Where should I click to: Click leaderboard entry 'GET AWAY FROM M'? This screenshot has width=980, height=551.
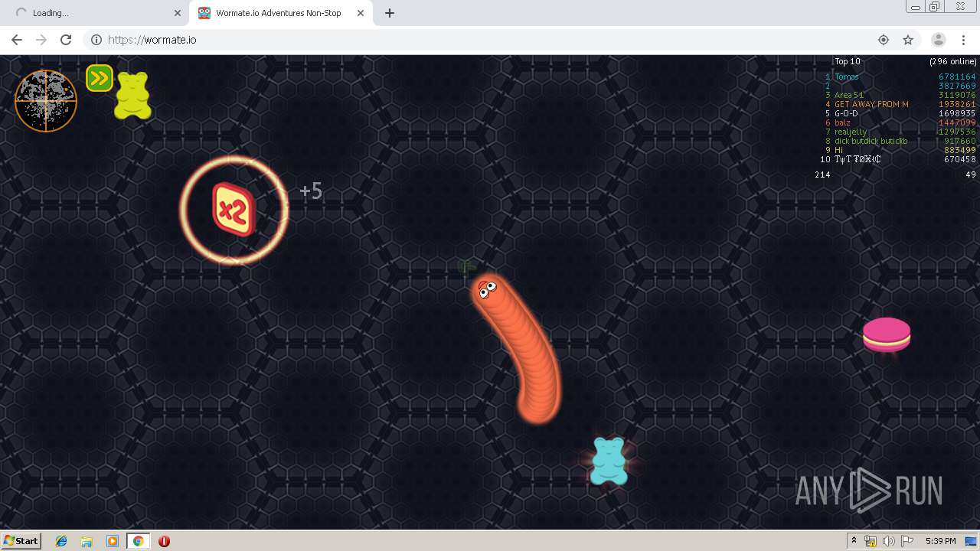[x=871, y=104]
